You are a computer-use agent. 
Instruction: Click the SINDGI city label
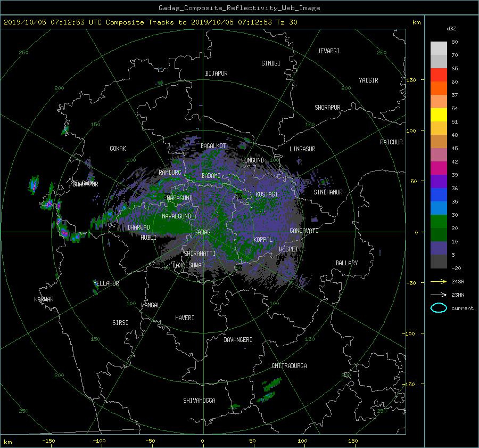tap(271, 63)
